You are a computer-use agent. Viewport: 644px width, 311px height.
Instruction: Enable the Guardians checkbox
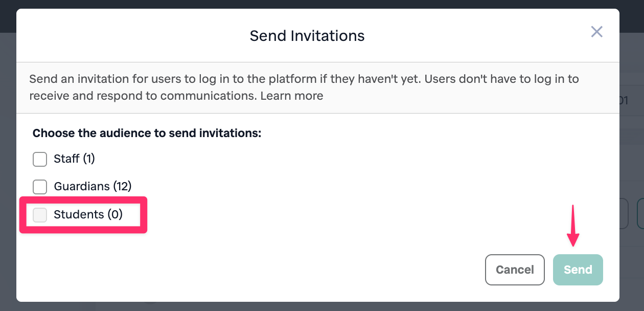pyautogui.click(x=40, y=187)
